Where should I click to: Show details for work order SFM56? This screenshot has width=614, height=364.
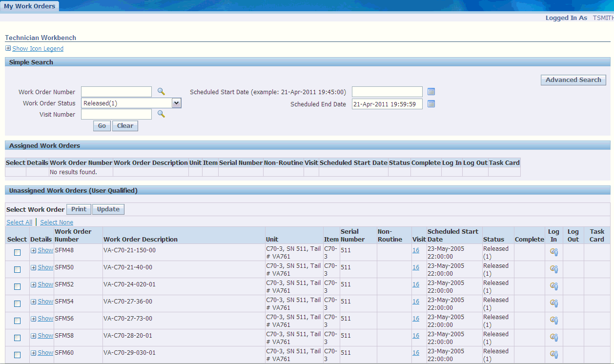[42, 319]
